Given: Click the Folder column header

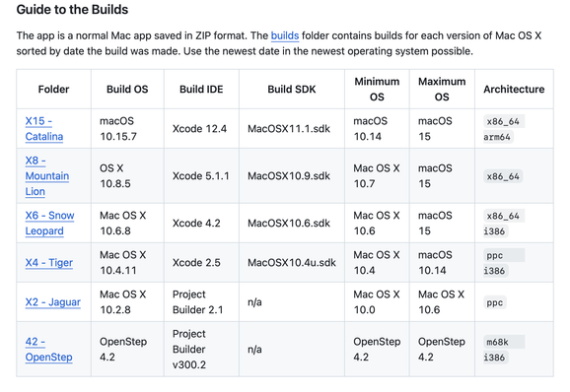Looking at the screenshot, I should [54, 90].
